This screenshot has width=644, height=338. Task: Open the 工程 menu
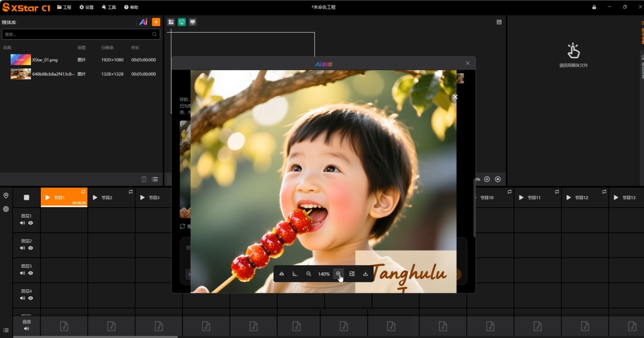(x=64, y=7)
